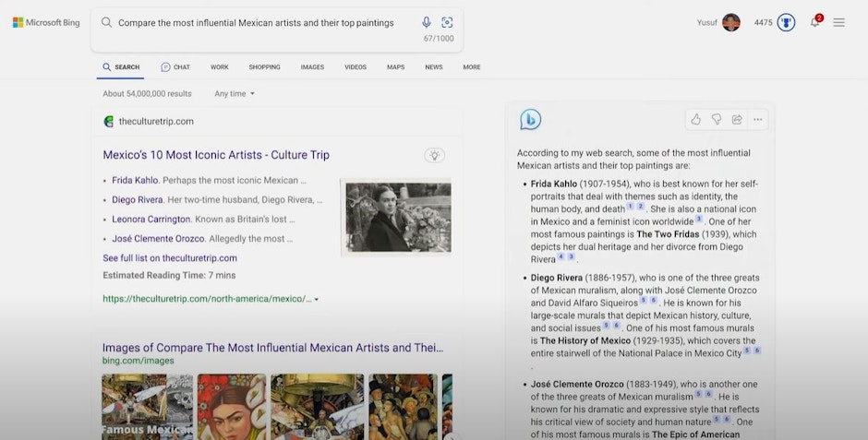
Task: Click the José Clemente Orozco list link
Action: coord(158,238)
